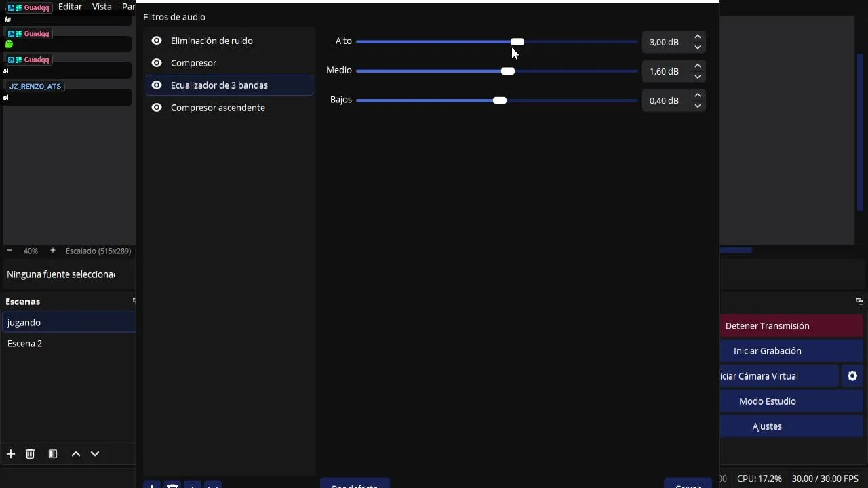868x488 pixels.
Task: Click the Bajos slider handle
Action: pyautogui.click(x=500, y=100)
